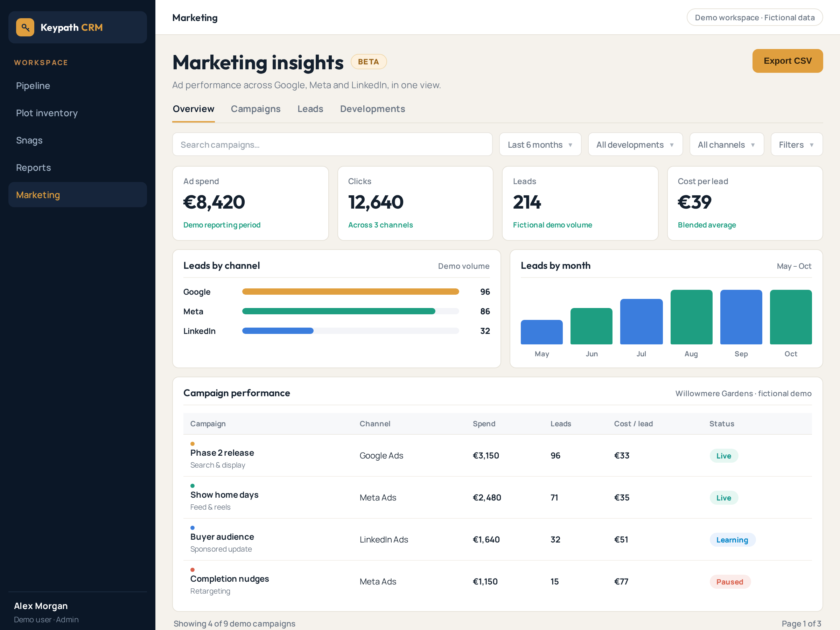Click the Cost / lead column header
This screenshot has width=840, height=630.
click(633, 424)
